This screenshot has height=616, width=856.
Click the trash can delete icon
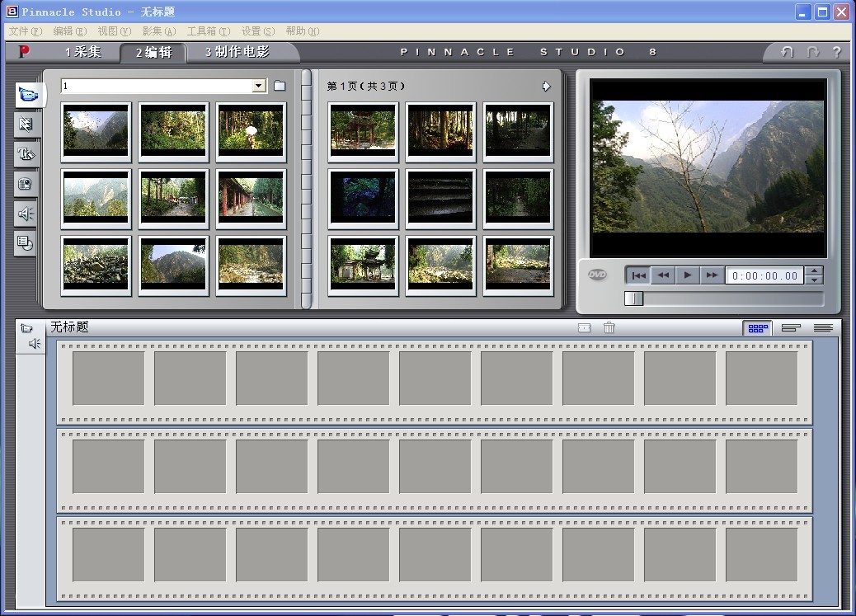609,327
